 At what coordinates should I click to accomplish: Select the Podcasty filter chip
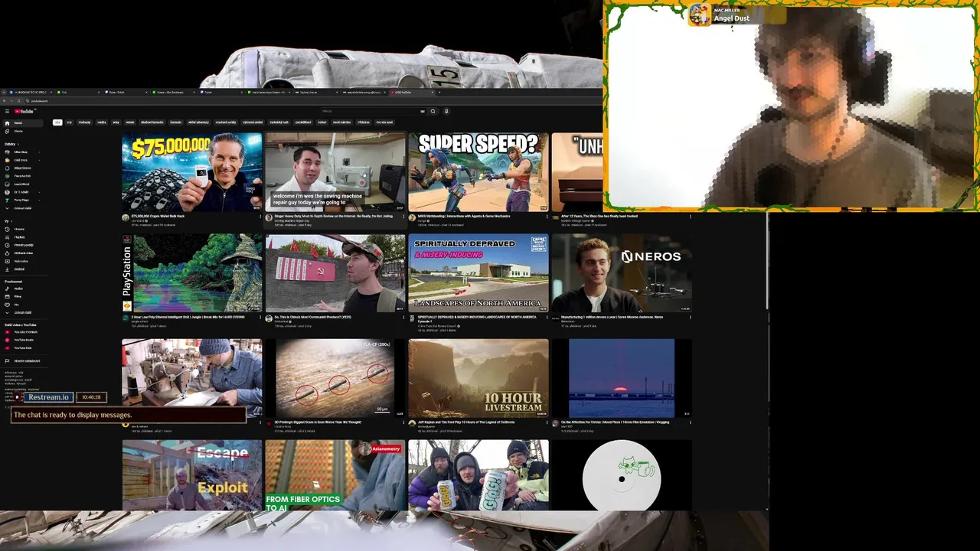[84, 122]
